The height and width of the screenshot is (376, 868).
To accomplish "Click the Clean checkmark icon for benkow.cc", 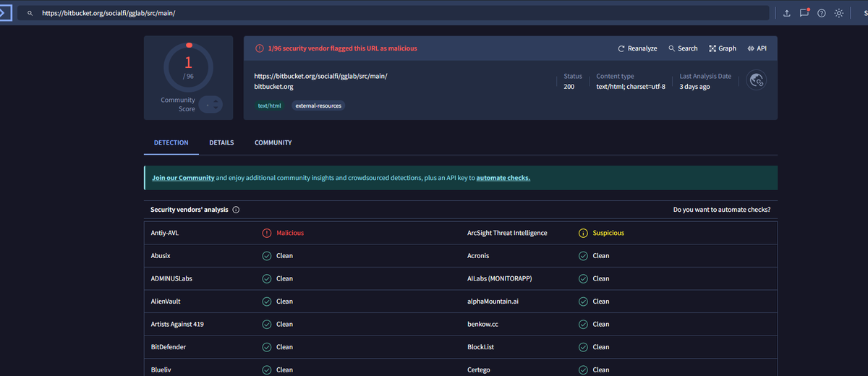I will tap(583, 324).
